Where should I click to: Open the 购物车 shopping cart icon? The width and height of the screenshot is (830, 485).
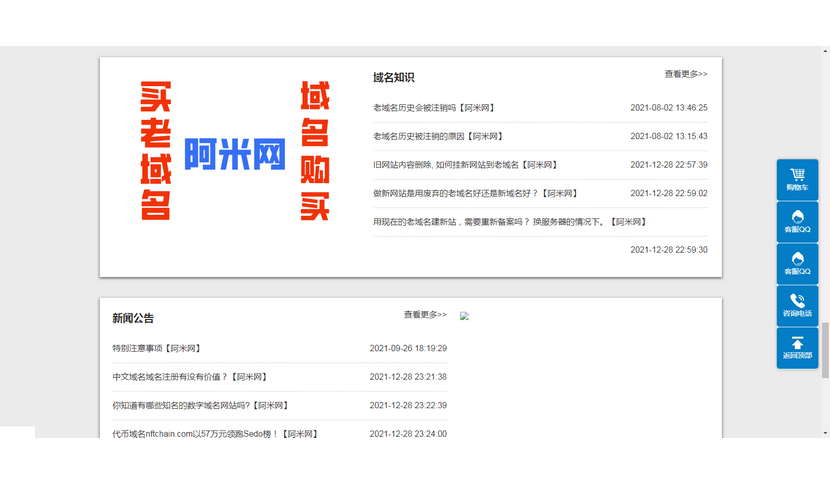pos(797,179)
